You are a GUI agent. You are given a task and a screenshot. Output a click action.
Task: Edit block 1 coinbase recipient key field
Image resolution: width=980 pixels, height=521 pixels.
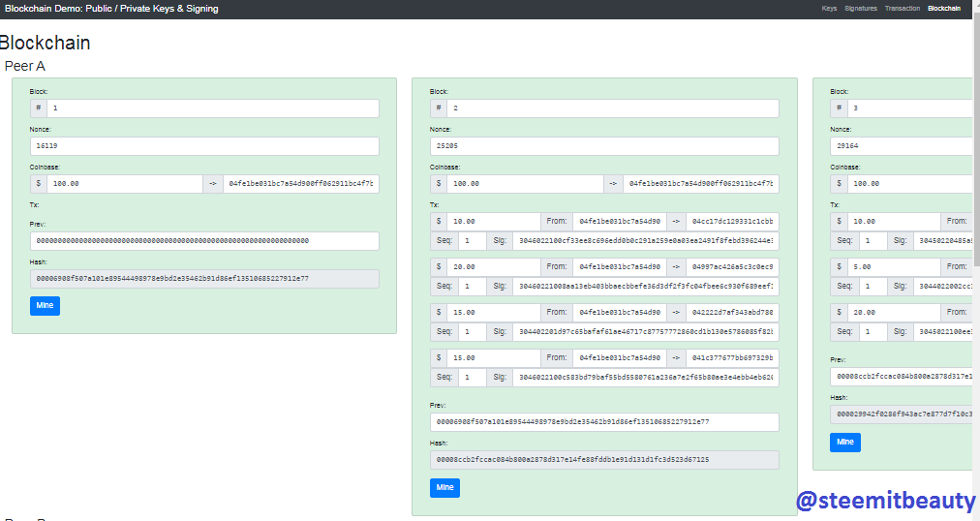[x=300, y=184]
